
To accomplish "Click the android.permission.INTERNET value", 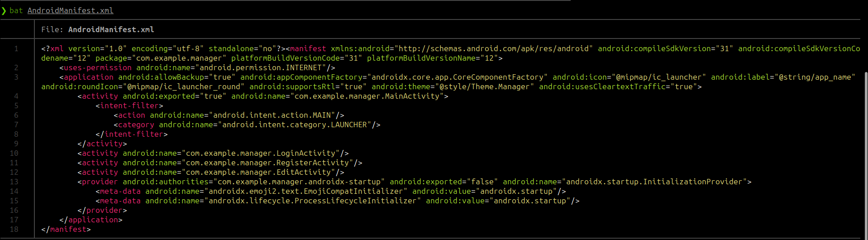I will coord(262,67).
